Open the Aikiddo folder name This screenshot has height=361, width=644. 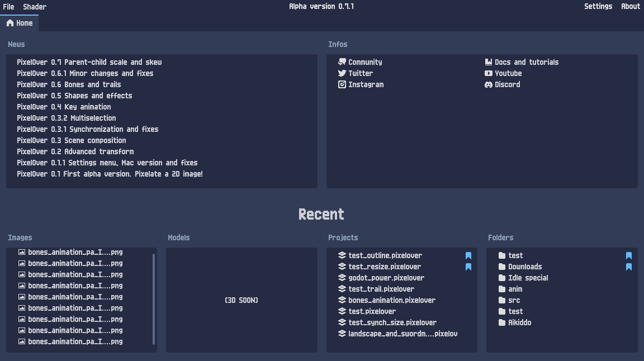519,322
